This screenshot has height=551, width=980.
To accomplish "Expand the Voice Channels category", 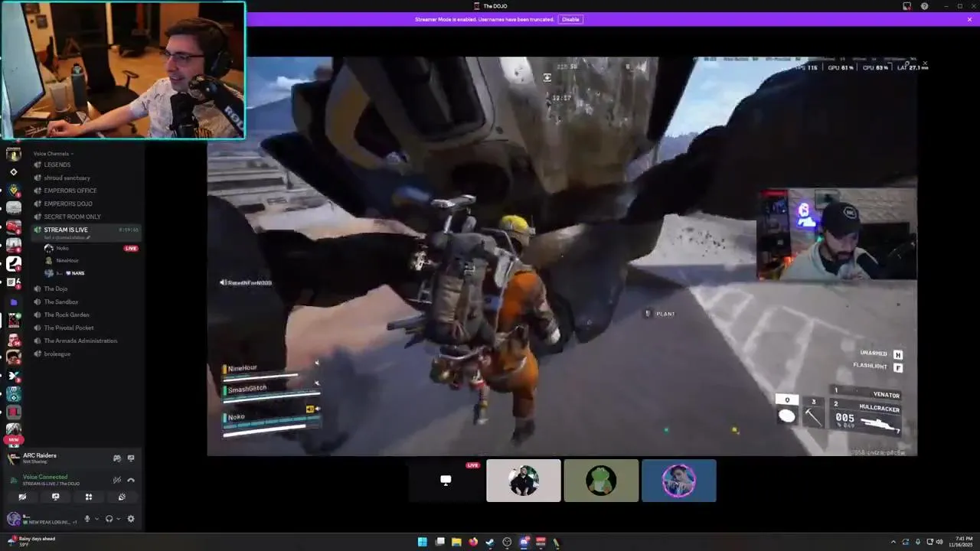I will coord(53,154).
